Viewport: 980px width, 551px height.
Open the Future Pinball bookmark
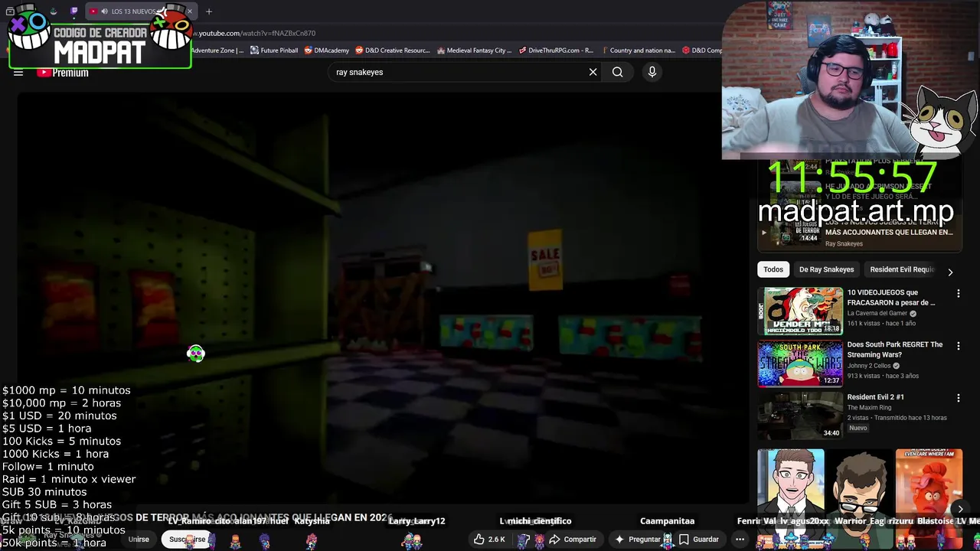[273, 51]
